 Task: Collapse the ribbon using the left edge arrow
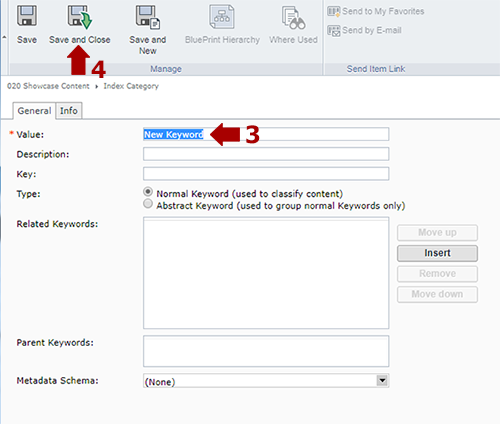click(x=4, y=37)
